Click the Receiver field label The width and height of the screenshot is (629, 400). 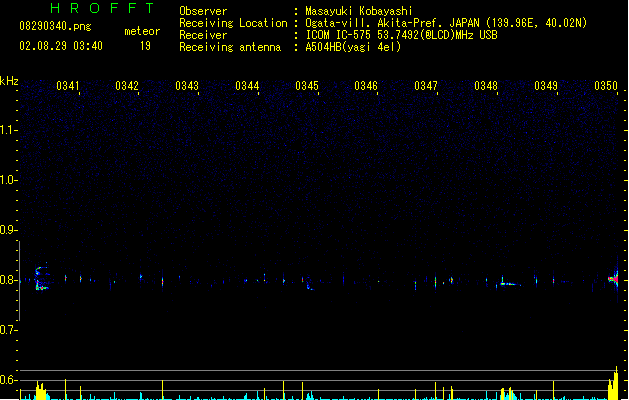[x=203, y=35]
